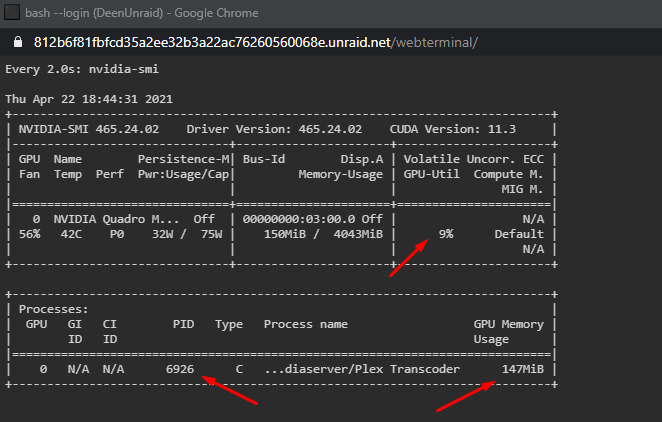This screenshot has width=662, height=422.
Task: Click the 'CI ID' column header
Action: pos(110,332)
